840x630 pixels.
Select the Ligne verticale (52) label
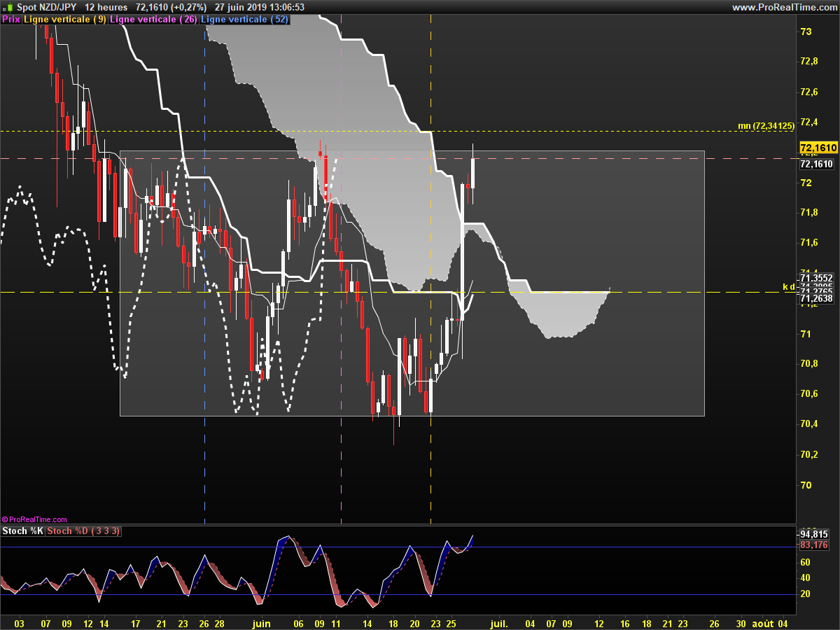pos(245,20)
